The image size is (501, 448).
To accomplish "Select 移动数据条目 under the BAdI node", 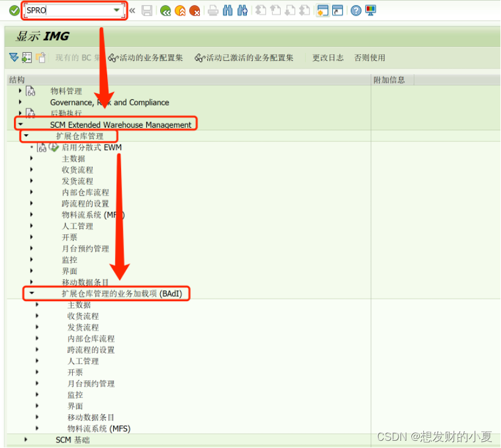I will pyautogui.click(x=91, y=417).
